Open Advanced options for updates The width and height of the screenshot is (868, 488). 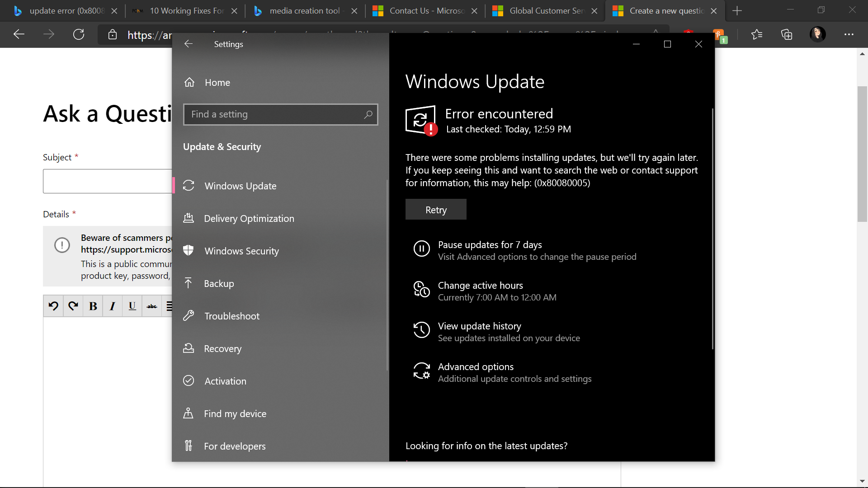pyautogui.click(x=476, y=366)
